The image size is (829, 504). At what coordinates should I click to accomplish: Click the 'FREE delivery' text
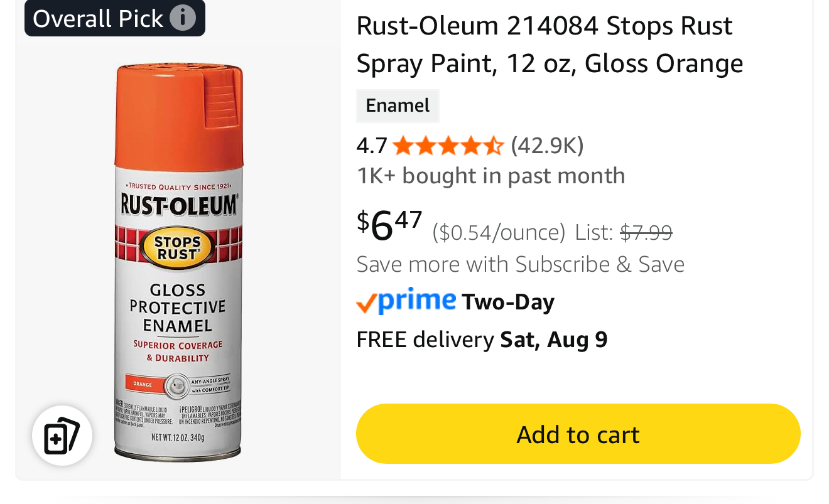click(425, 340)
